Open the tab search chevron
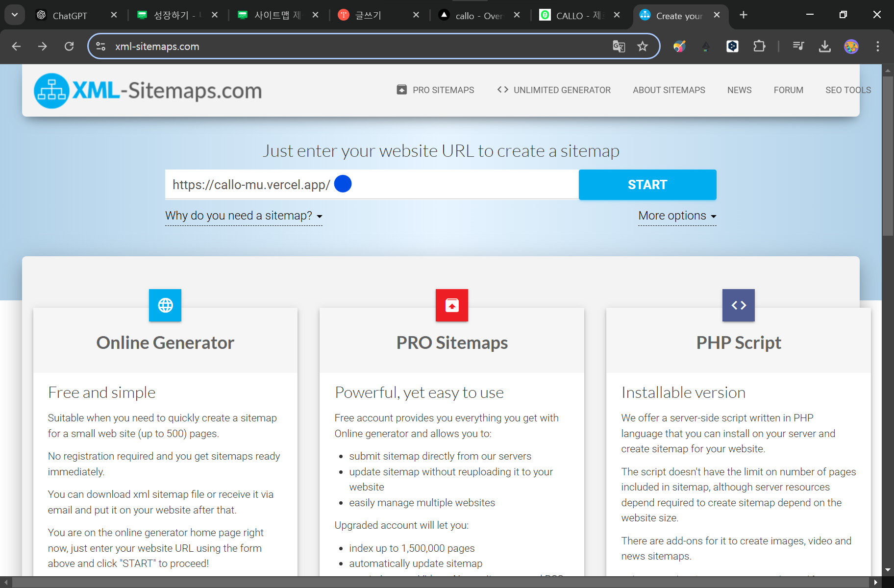 [x=15, y=15]
